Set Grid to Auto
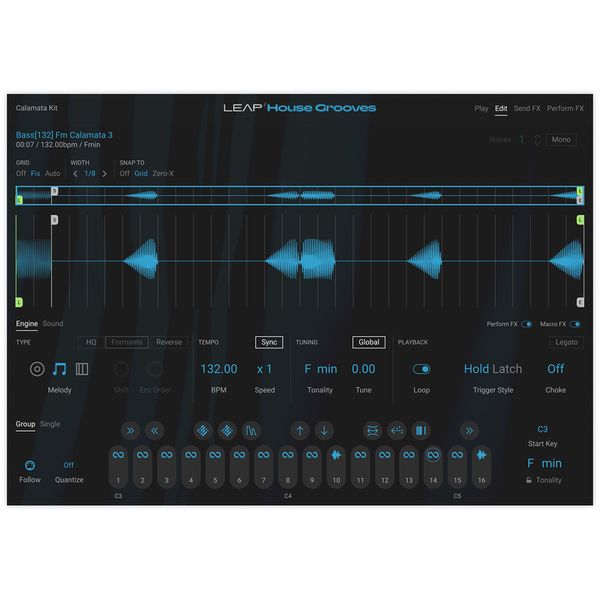Screen dimensions: 600x600 click(53, 173)
